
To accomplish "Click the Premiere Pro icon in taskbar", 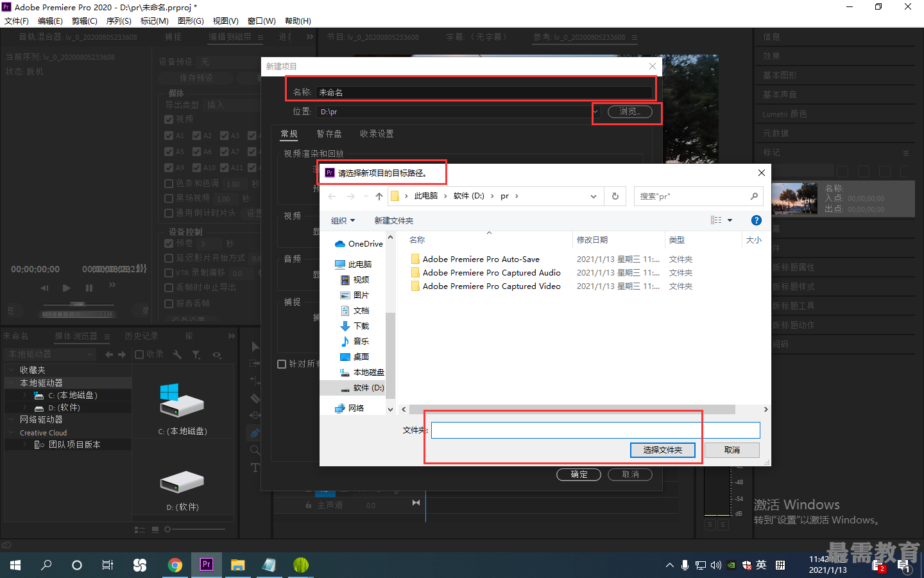I will pos(207,565).
